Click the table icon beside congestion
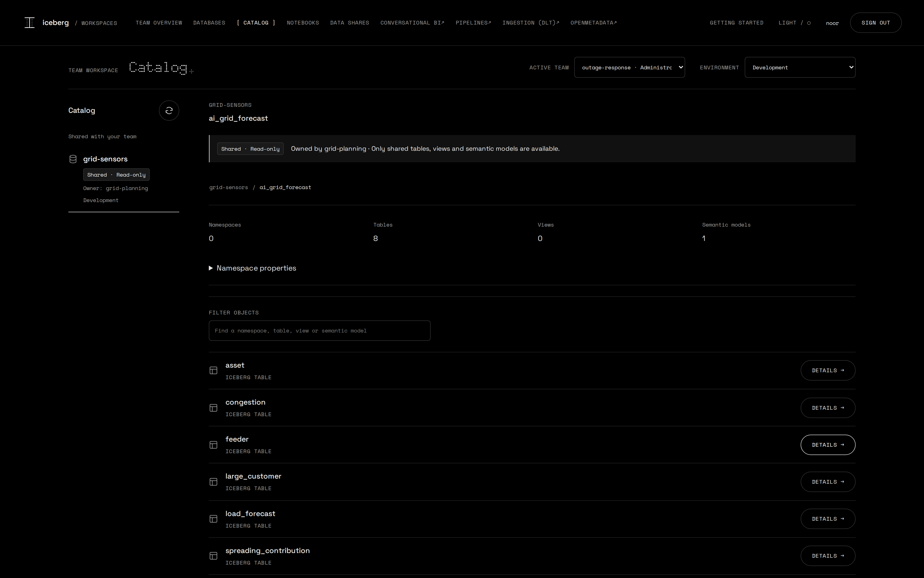Screen dimensions: 924x578 pyautogui.click(x=213, y=408)
